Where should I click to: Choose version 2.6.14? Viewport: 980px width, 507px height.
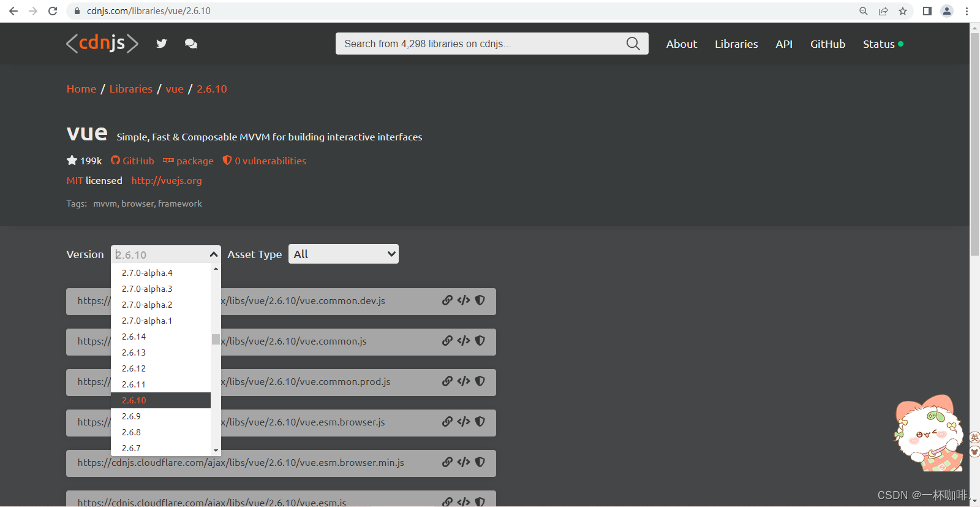(x=161, y=337)
